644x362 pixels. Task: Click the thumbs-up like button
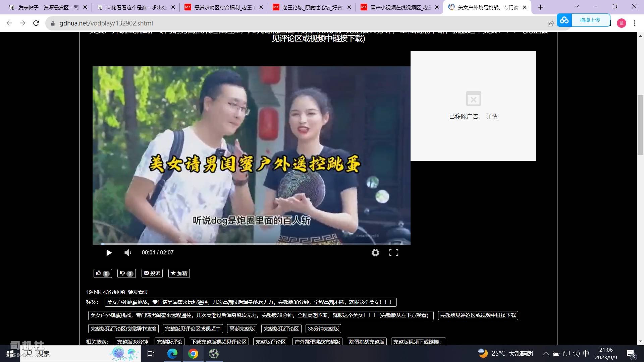click(103, 274)
